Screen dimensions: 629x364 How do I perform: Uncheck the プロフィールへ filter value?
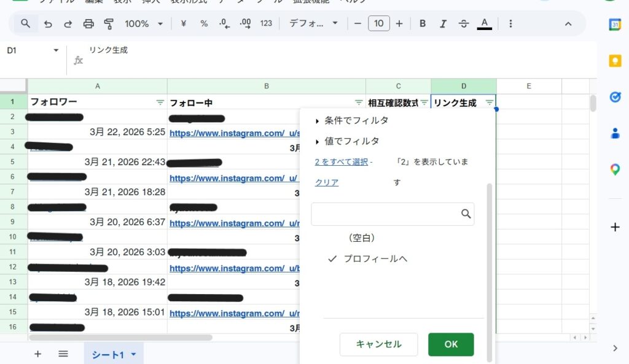[375, 259]
